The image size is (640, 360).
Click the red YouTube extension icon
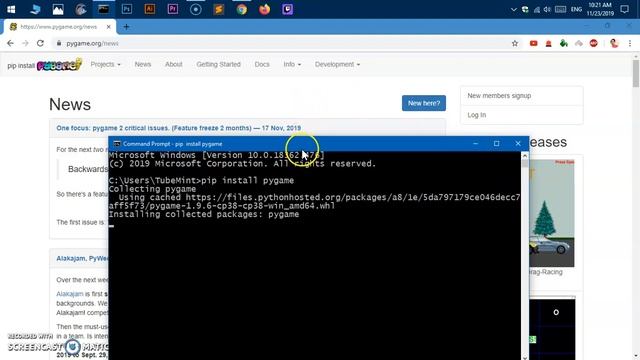point(533,43)
